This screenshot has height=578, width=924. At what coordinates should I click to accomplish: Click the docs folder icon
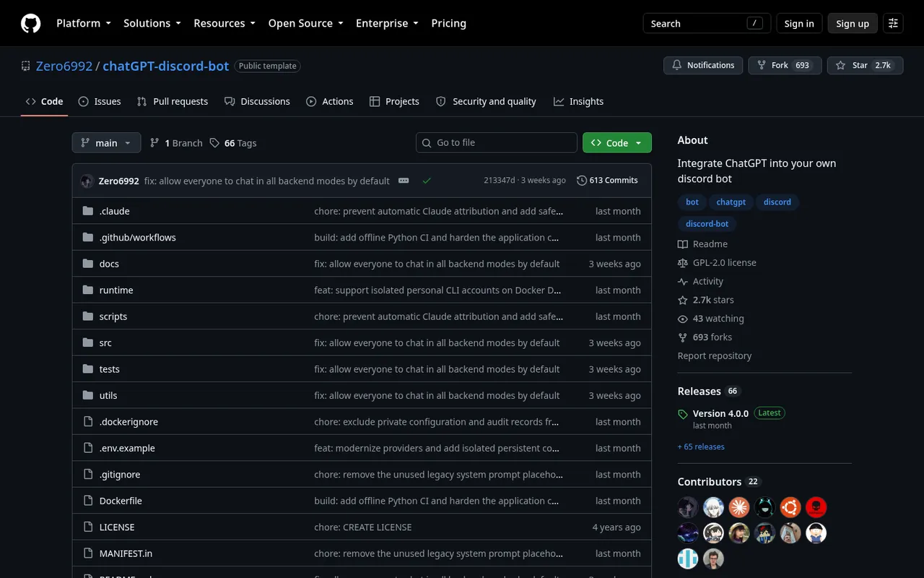[x=88, y=264]
